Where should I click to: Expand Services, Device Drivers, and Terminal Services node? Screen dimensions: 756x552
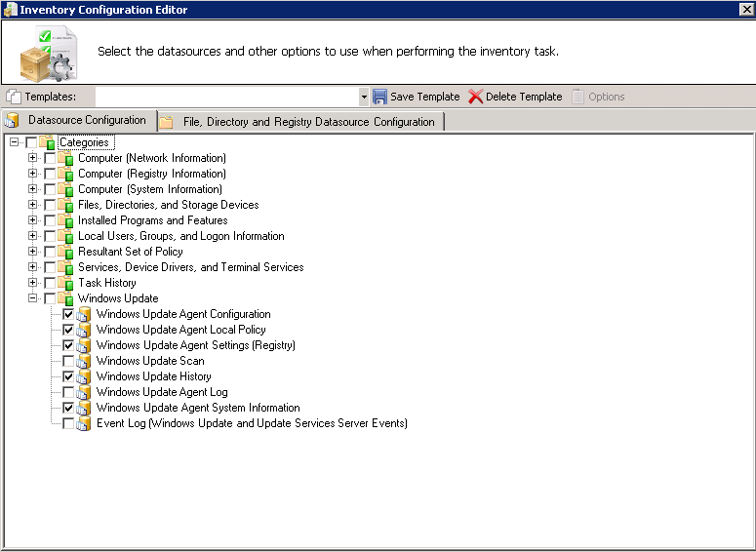32,266
